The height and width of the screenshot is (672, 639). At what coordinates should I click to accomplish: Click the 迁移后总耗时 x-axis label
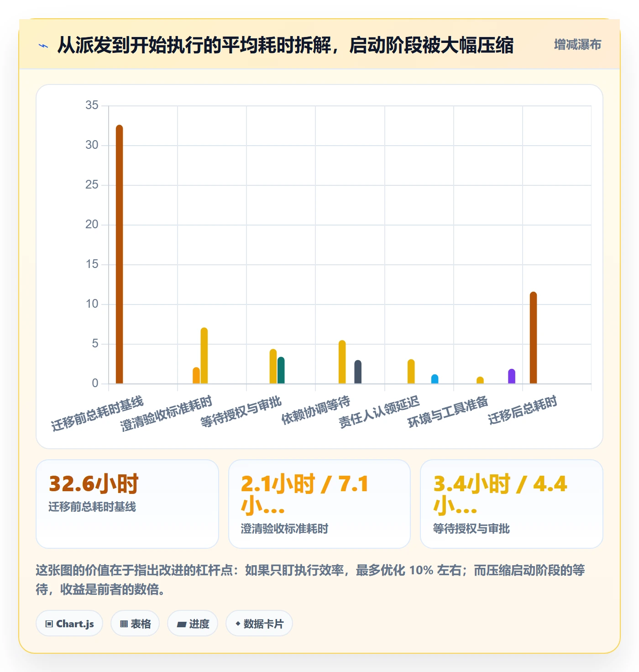pyautogui.click(x=523, y=410)
